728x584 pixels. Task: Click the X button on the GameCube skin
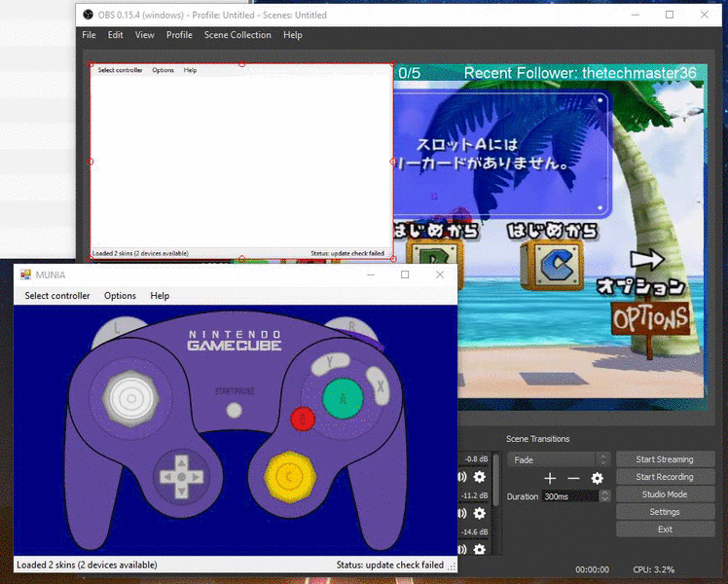379,385
